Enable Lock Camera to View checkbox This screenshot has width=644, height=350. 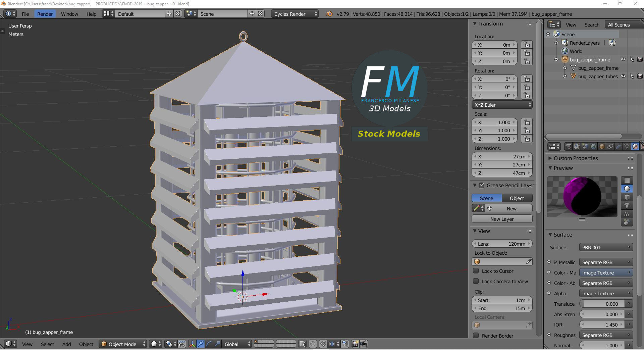[x=476, y=281]
